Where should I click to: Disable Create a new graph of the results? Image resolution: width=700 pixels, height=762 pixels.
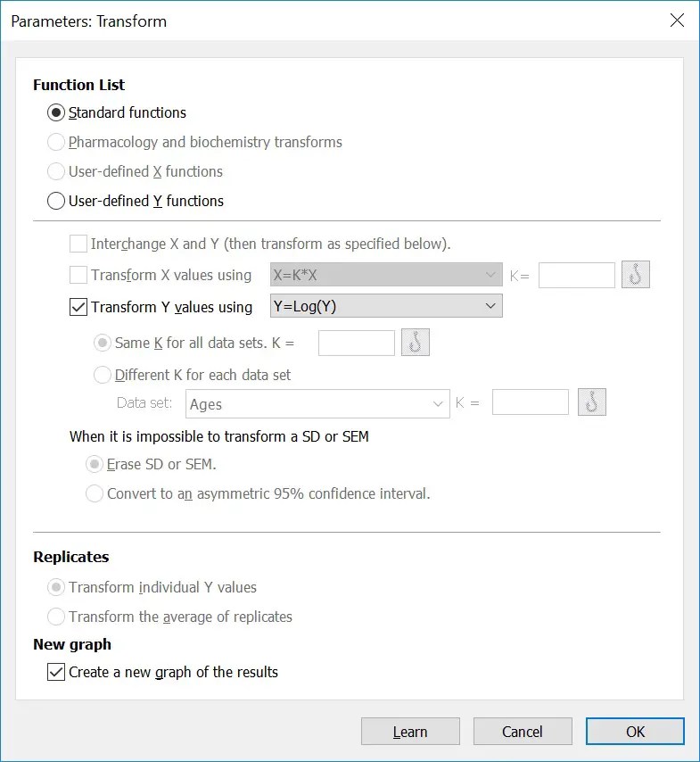(x=57, y=674)
